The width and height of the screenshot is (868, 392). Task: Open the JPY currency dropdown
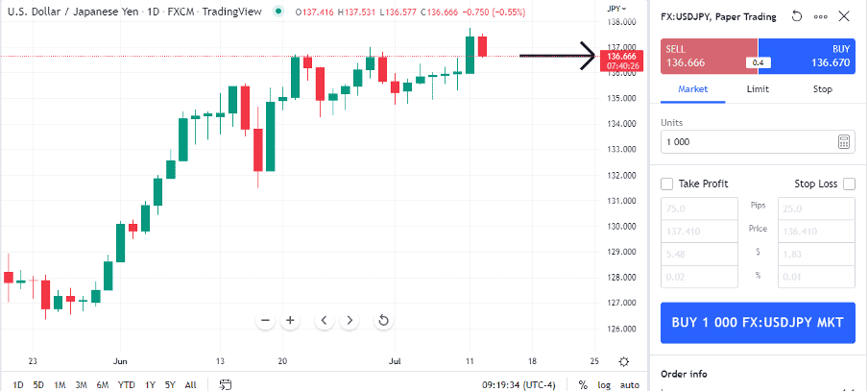(615, 8)
